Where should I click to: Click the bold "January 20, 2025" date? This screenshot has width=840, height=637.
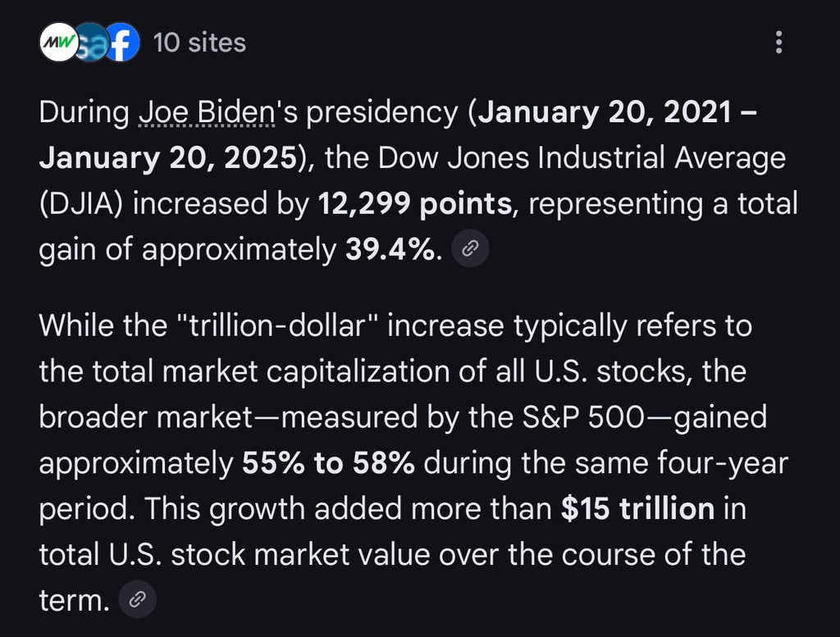(167, 157)
